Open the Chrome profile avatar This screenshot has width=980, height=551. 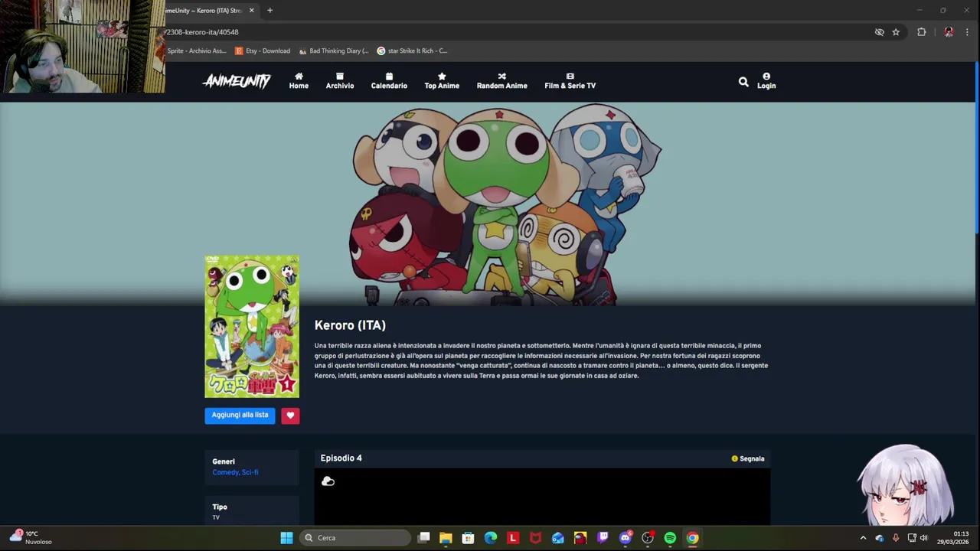(949, 32)
